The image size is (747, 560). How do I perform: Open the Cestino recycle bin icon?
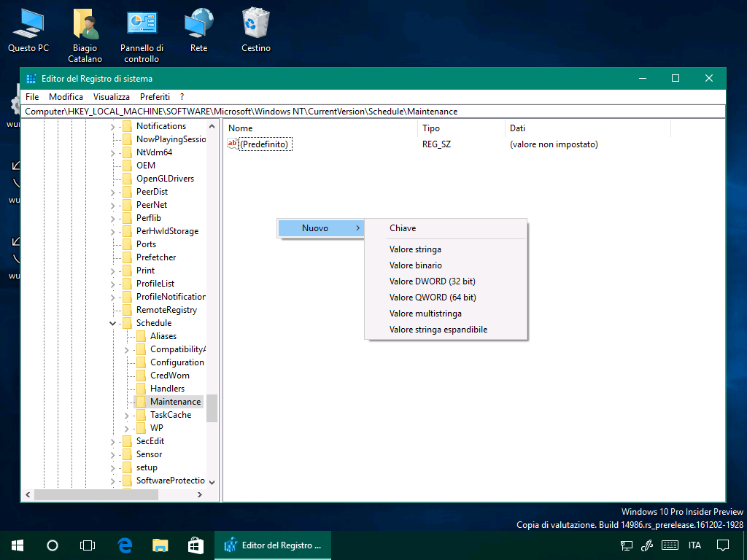pyautogui.click(x=256, y=30)
